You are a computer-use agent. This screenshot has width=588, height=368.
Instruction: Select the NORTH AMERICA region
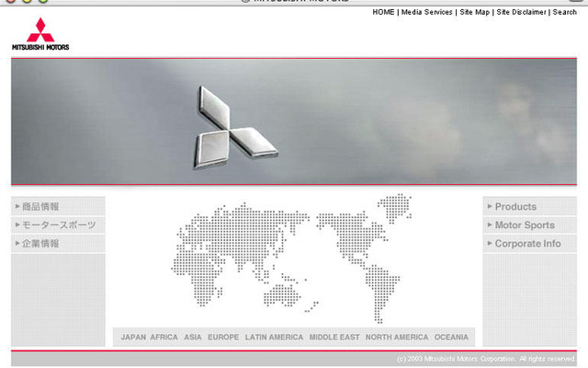(397, 338)
